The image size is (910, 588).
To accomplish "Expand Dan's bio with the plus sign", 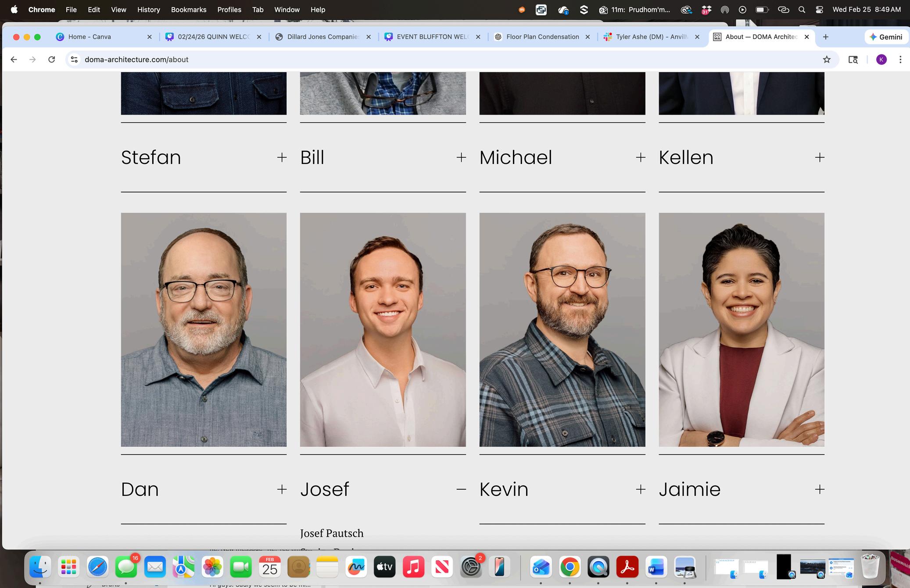I will [x=282, y=489].
